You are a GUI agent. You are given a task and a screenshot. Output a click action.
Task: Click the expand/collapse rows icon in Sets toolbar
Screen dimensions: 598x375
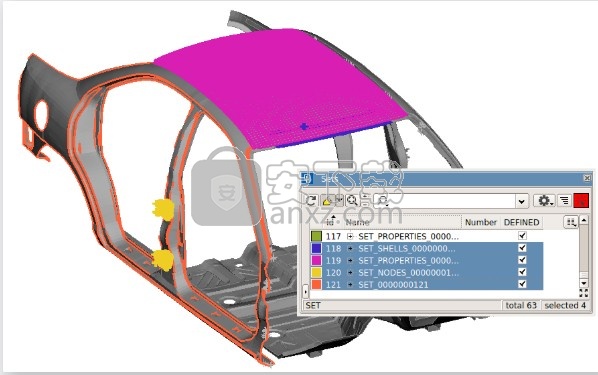365,200
